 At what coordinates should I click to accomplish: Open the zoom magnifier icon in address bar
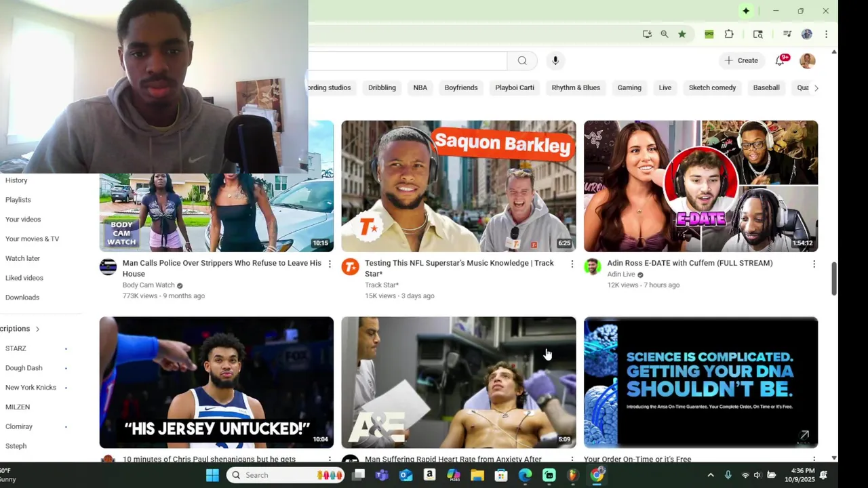[x=665, y=34]
